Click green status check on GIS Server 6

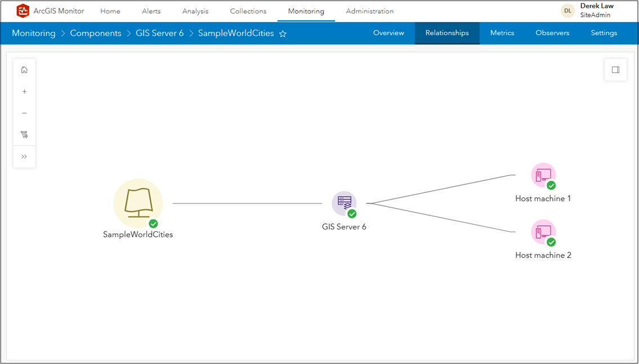tap(352, 214)
